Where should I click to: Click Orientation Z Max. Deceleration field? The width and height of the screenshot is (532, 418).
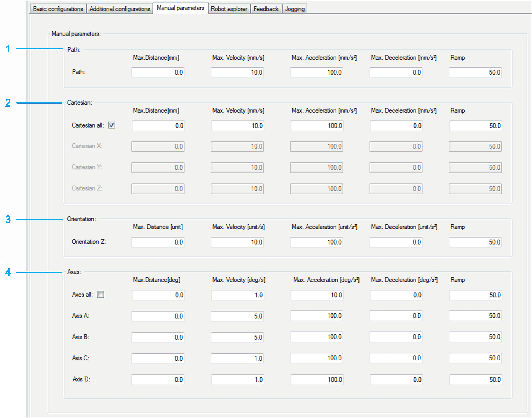coord(396,242)
